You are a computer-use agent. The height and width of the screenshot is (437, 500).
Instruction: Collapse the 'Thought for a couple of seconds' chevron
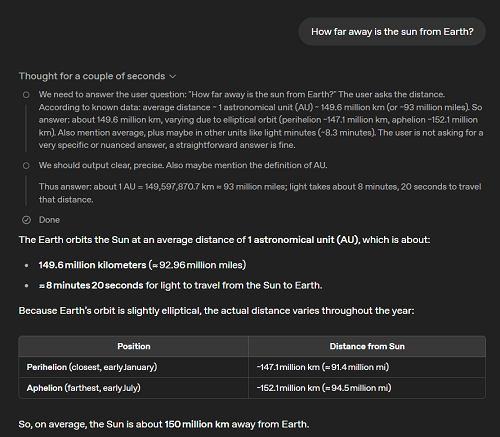pos(172,77)
